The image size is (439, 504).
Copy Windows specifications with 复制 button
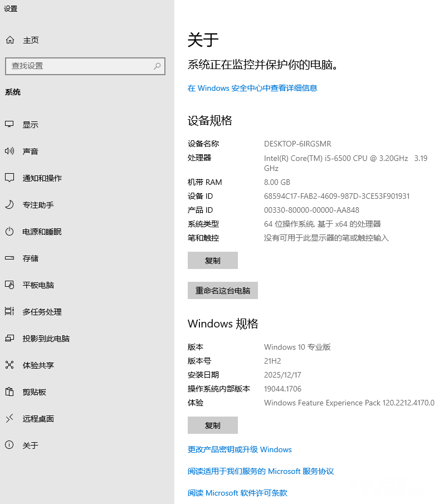click(212, 425)
